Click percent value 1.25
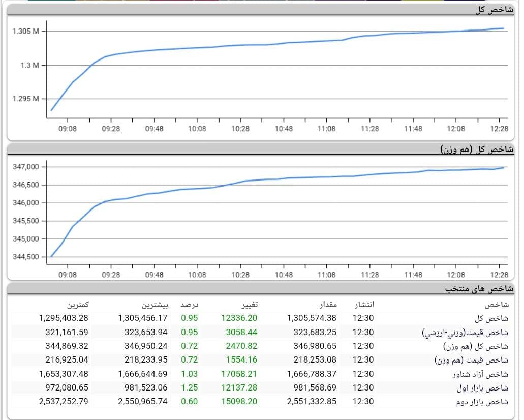Screen dimensions: 524x420 [x=190, y=387]
